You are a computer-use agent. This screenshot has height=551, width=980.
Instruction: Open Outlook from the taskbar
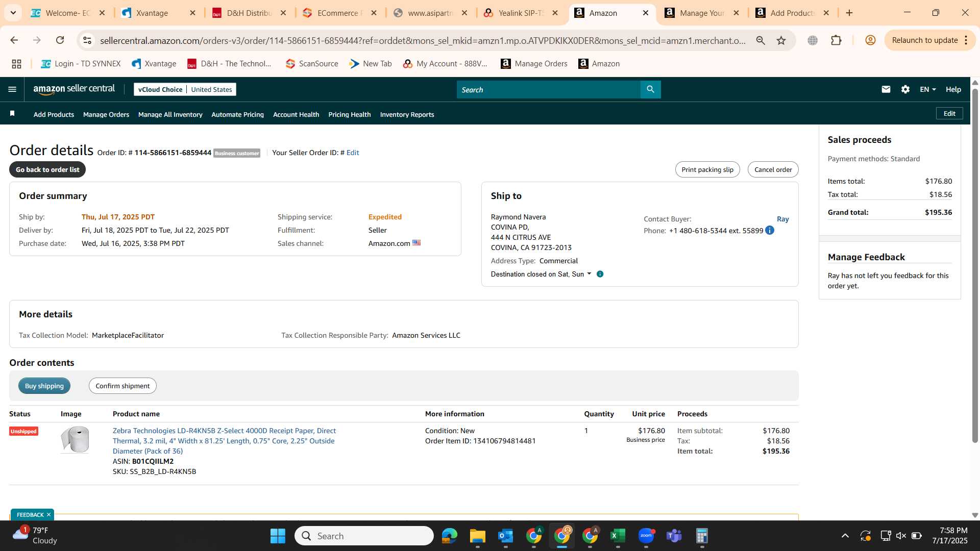click(x=505, y=536)
